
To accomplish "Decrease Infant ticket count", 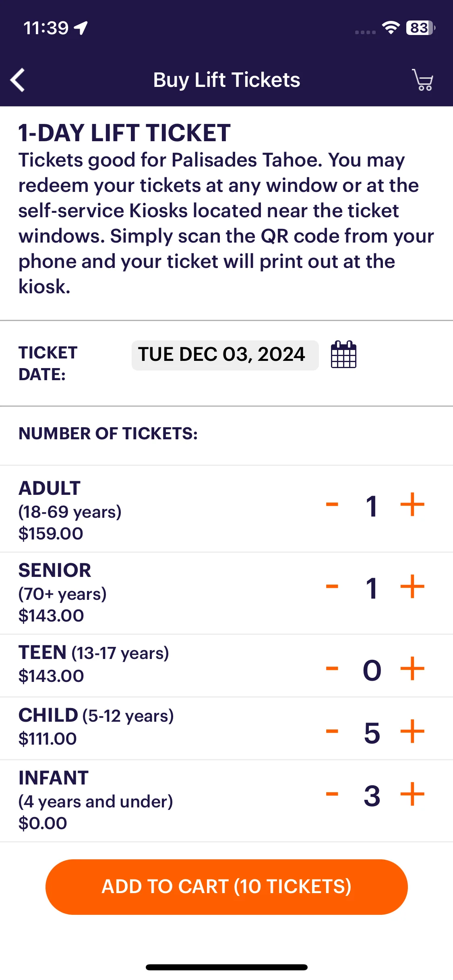I will click(332, 794).
